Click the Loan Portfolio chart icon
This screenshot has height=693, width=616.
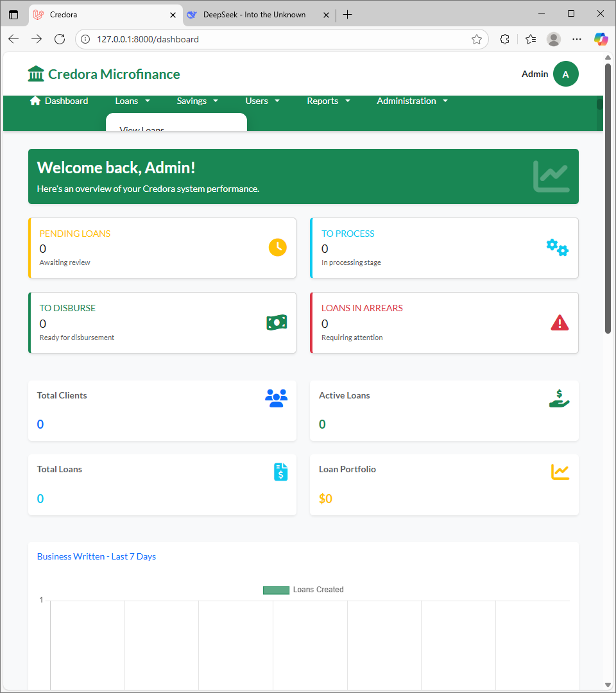point(560,472)
